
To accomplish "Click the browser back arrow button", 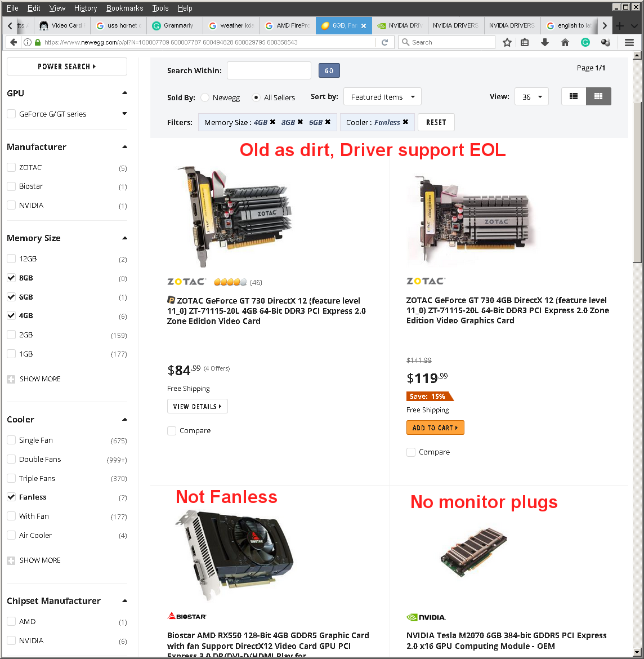I will pyautogui.click(x=14, y=42).
